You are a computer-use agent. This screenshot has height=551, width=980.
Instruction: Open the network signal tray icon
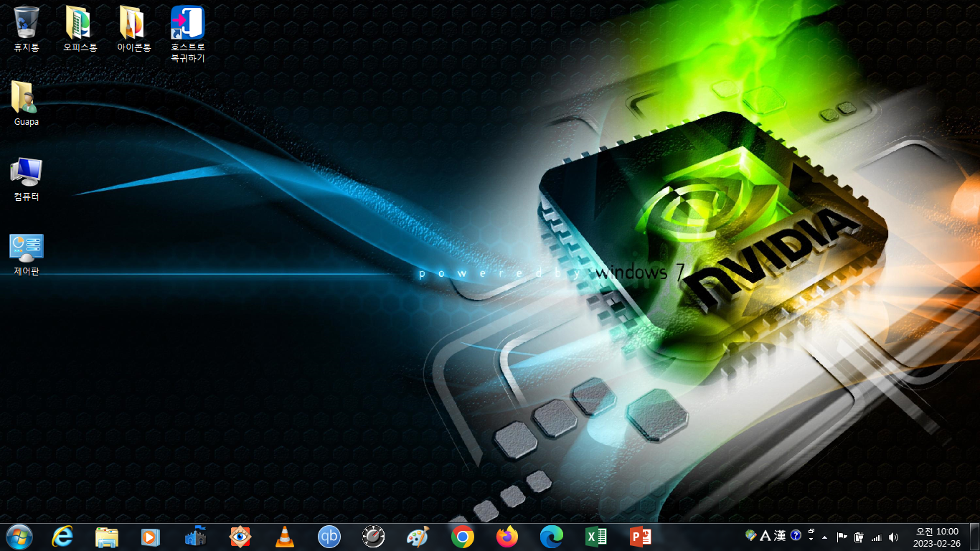[876, 537]
